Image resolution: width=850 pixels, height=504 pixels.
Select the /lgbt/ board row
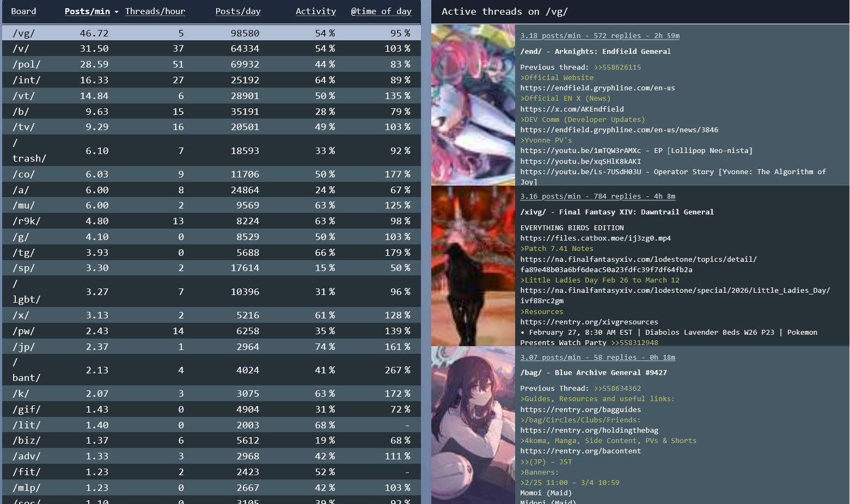[x=211, y=292]
